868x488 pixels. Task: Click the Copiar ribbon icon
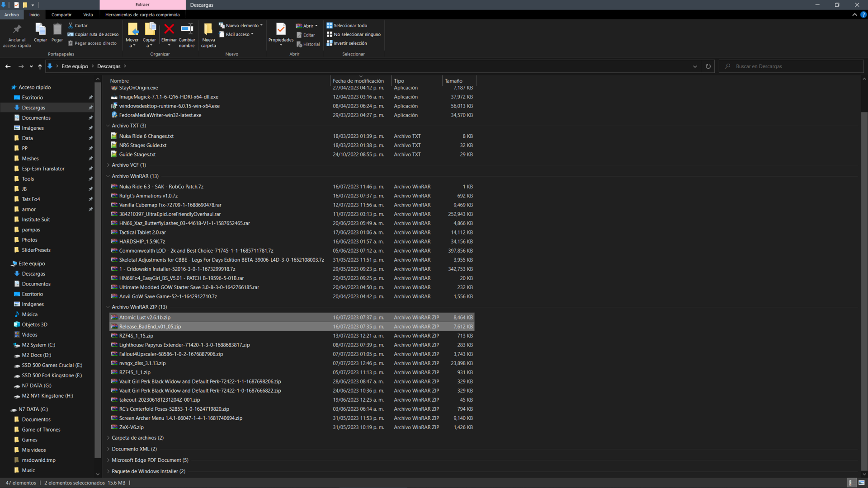click(40, 29)
